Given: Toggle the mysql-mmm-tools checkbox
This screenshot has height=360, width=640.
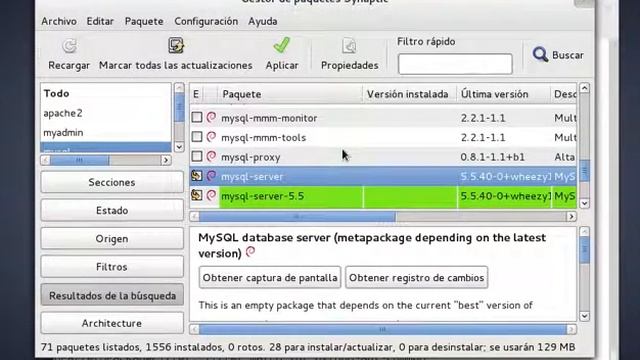Looking at the screenshot, I should pos(197,137).
